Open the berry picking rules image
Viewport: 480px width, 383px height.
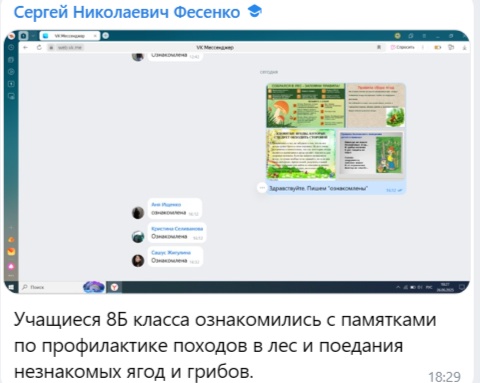click(376, 105)
